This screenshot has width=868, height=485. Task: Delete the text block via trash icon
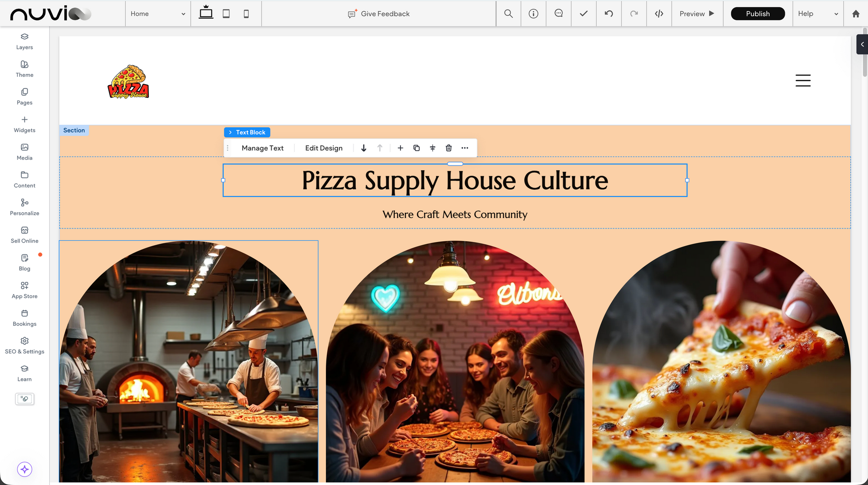pyautogui.click(x=448, y=148)
